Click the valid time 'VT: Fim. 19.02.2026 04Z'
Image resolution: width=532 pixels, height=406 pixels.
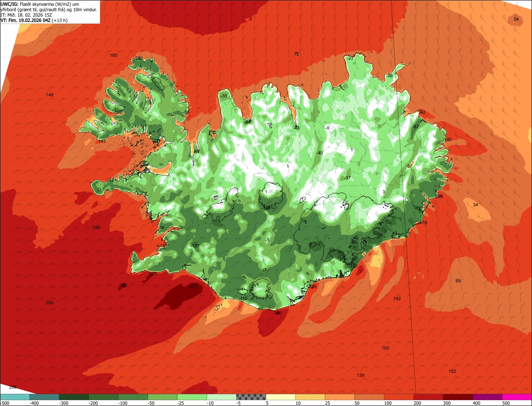(25, 20)
